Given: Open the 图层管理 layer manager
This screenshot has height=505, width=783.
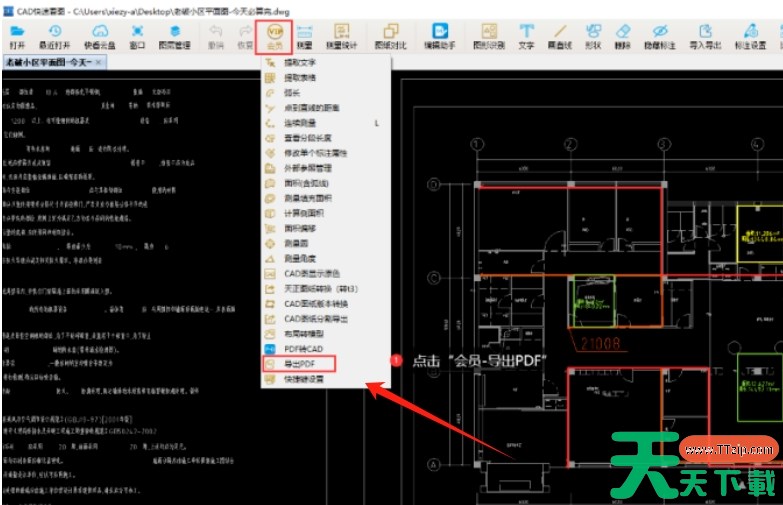Looking at the screenshot, I should pos(174,37).
